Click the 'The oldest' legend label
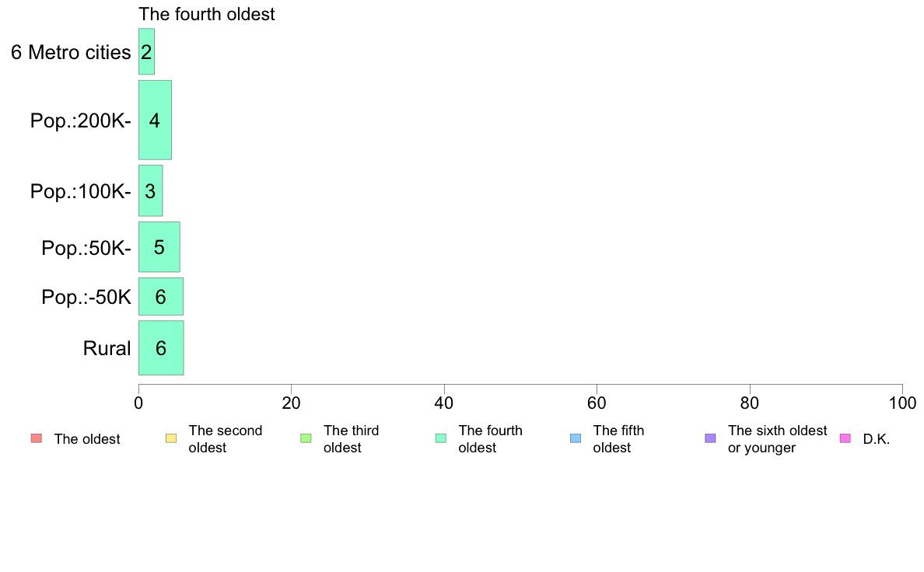 (x=86, y=439)
